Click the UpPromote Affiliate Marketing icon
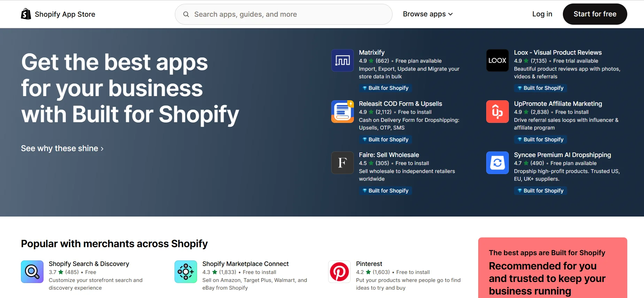 (497, 112)
